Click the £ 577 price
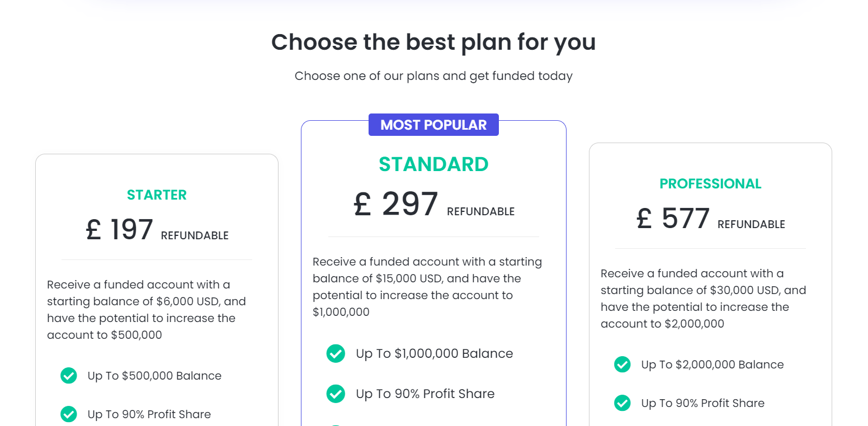 click(673, 219)
